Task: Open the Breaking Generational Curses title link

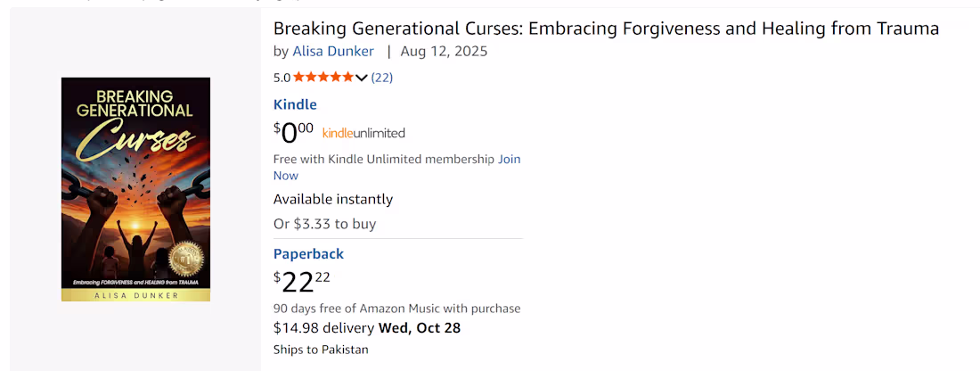Action: 606,29
